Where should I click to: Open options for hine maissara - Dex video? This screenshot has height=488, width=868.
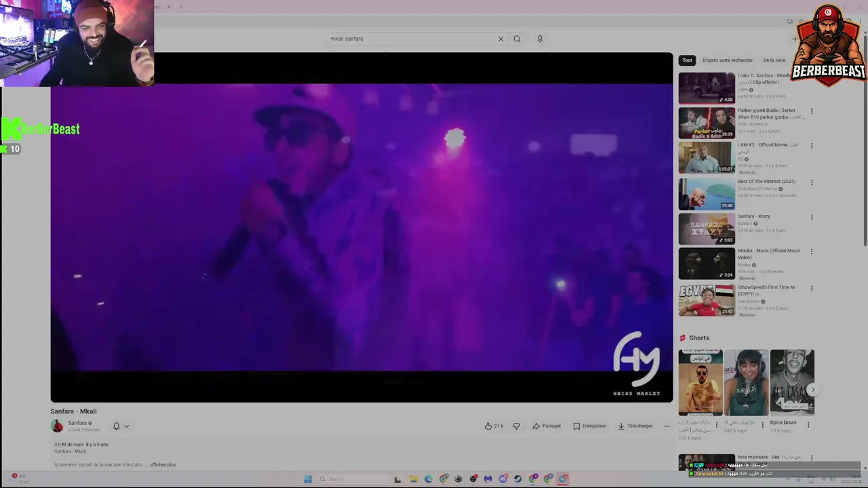pos(811,458)
